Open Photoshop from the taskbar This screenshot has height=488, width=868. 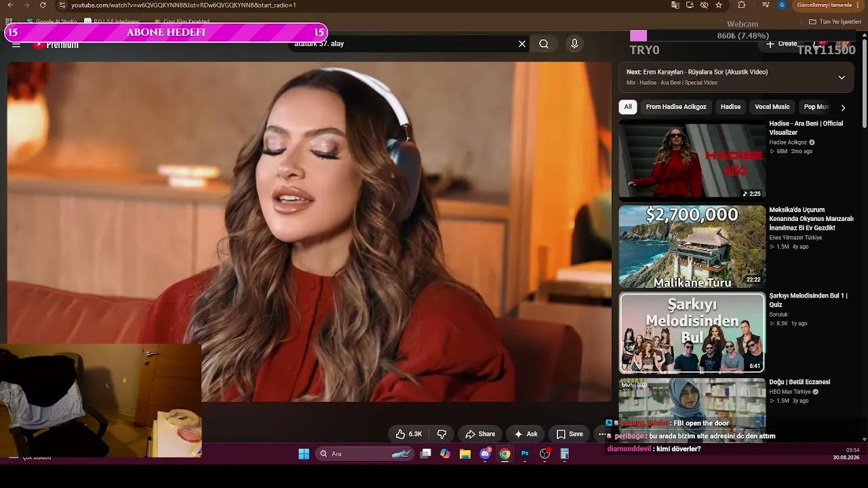pos(525,454)
